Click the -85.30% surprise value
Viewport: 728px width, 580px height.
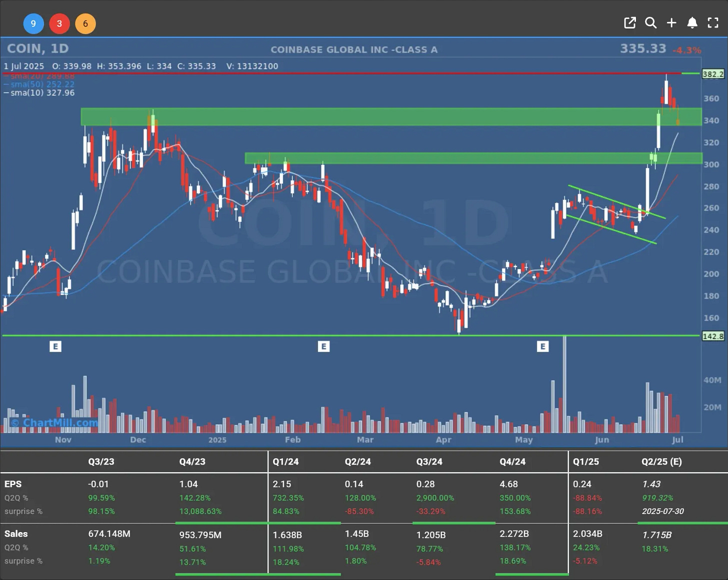tap(359, 512)
